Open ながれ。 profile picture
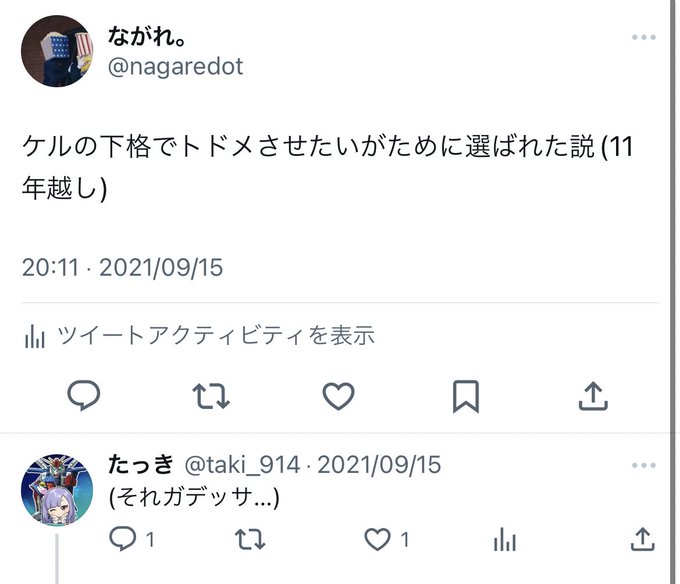The image size is (680, 584). 57,51
